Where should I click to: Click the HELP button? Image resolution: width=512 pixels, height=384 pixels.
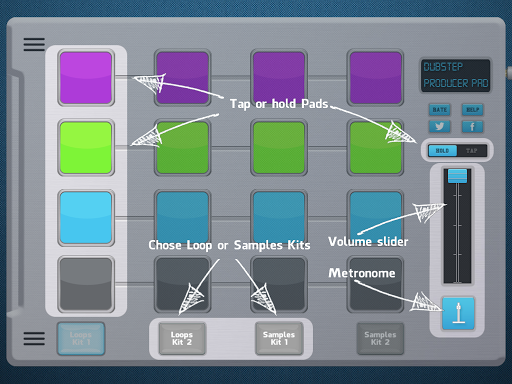[x=472, y=109]
